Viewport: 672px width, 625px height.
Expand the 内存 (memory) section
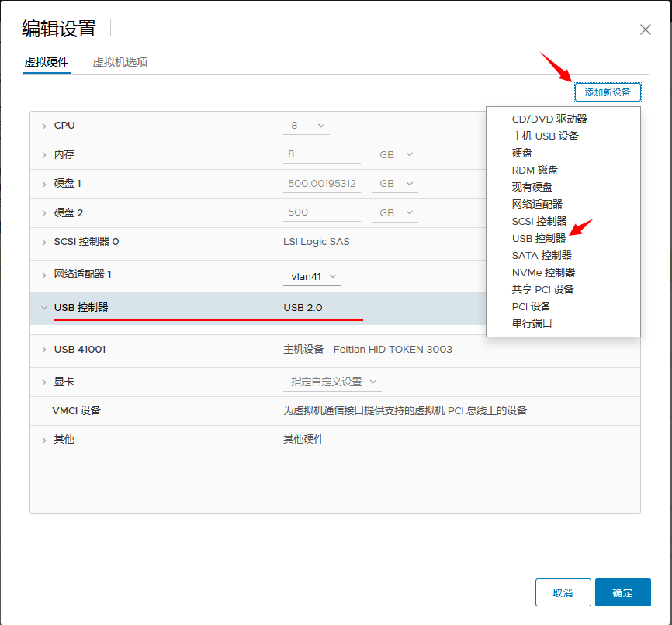click(x=45, y=154)
